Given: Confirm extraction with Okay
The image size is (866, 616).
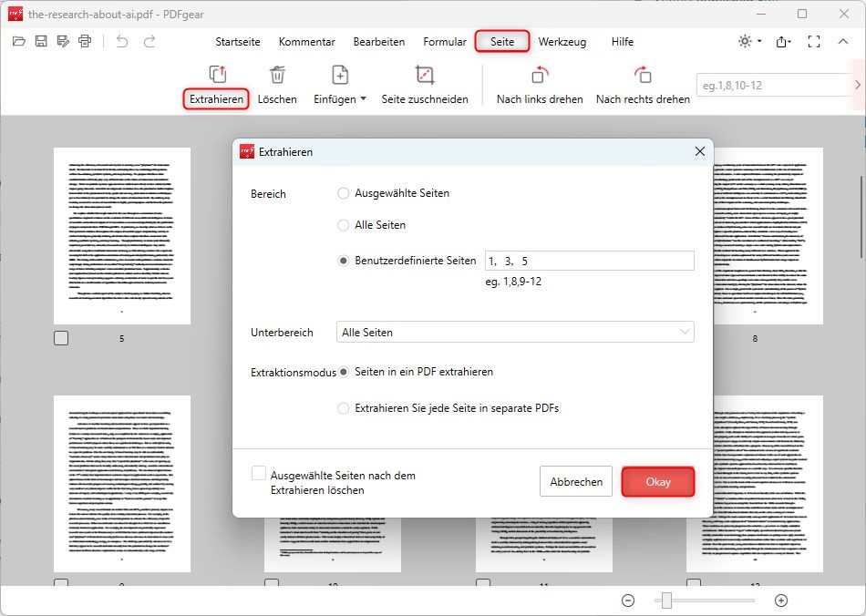Looking at the screenshot, I should 658,481.
